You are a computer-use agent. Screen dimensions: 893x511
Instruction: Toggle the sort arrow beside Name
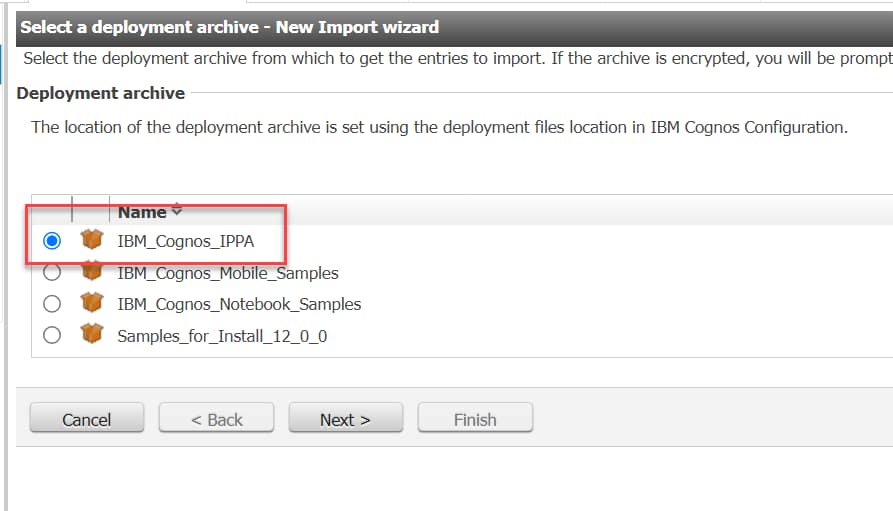tap(177, 211)
